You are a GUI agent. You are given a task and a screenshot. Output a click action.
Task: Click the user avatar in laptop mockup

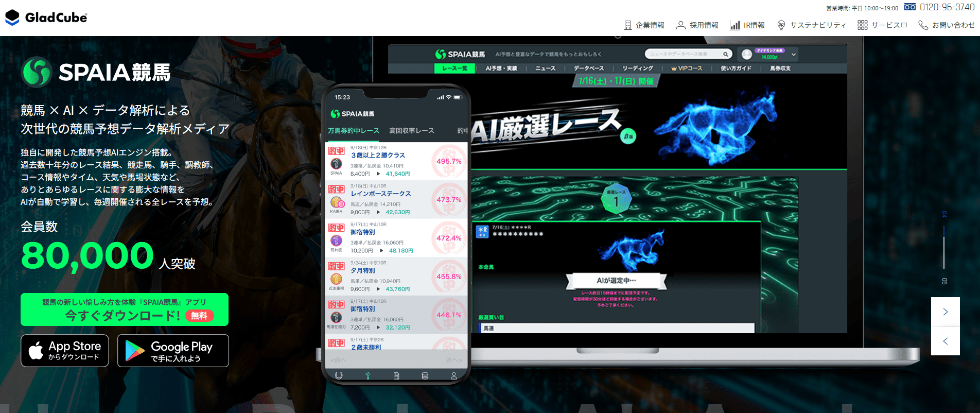tap(747, 54)
